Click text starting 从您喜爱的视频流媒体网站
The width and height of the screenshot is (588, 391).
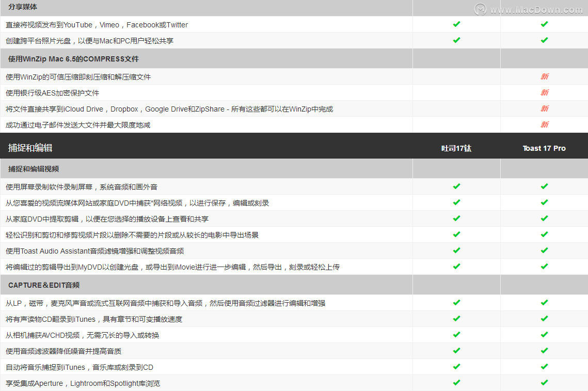(x=137, y=203)
